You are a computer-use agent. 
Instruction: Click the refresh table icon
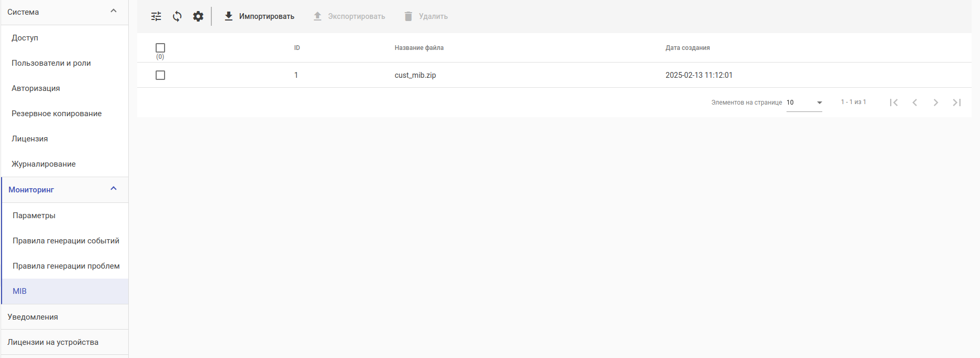point(177,16)
